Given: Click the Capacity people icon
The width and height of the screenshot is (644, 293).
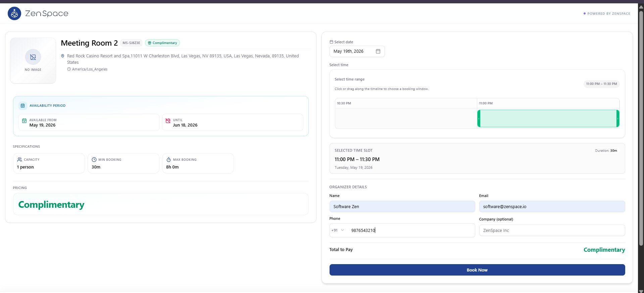Looking at the screenshot, I should tap(19, 160).
